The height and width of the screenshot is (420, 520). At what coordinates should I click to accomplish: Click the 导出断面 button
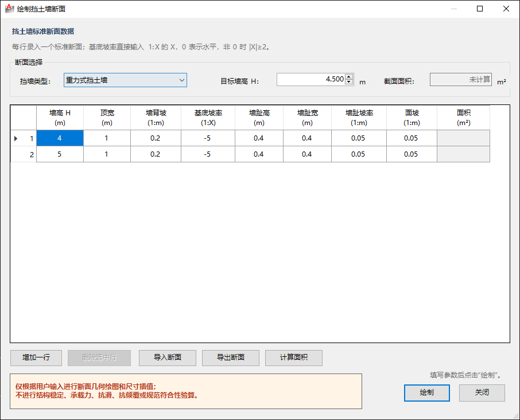tap(231, 357)
